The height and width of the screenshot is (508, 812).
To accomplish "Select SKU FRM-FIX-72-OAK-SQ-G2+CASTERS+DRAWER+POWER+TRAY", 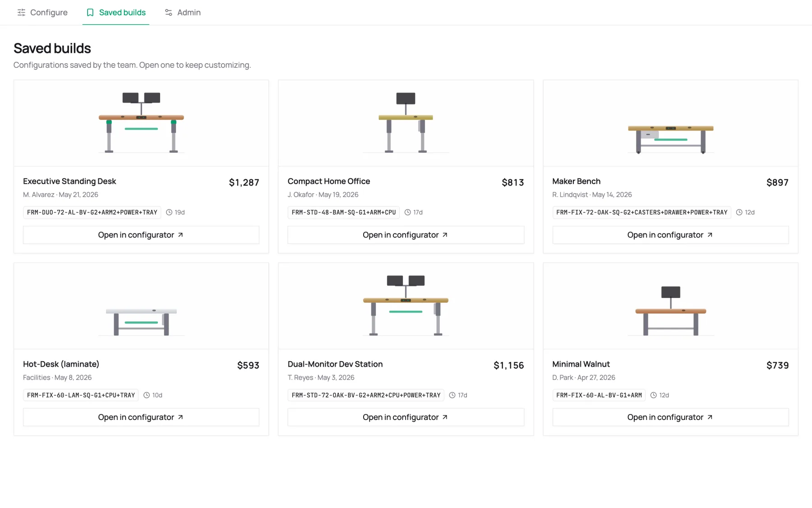I will coord(642,212).
